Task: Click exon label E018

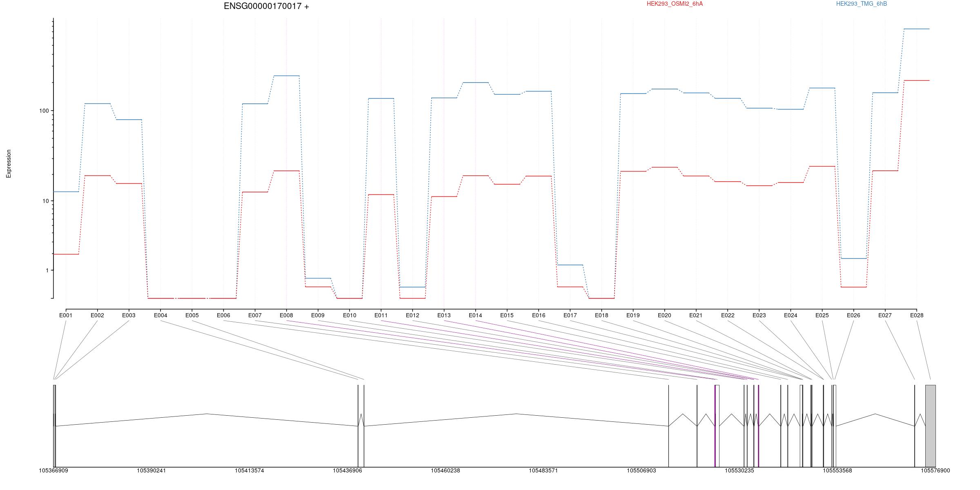Action: click(601, 315)
